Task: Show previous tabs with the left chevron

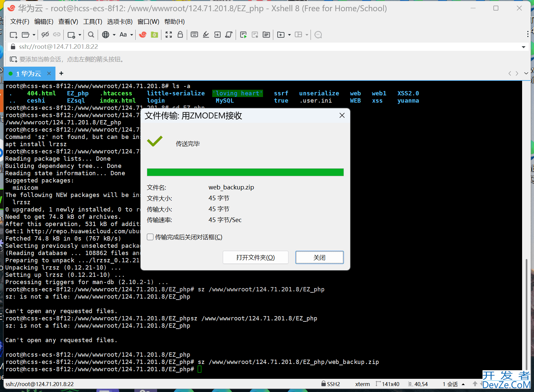Action: coord(510,73)
